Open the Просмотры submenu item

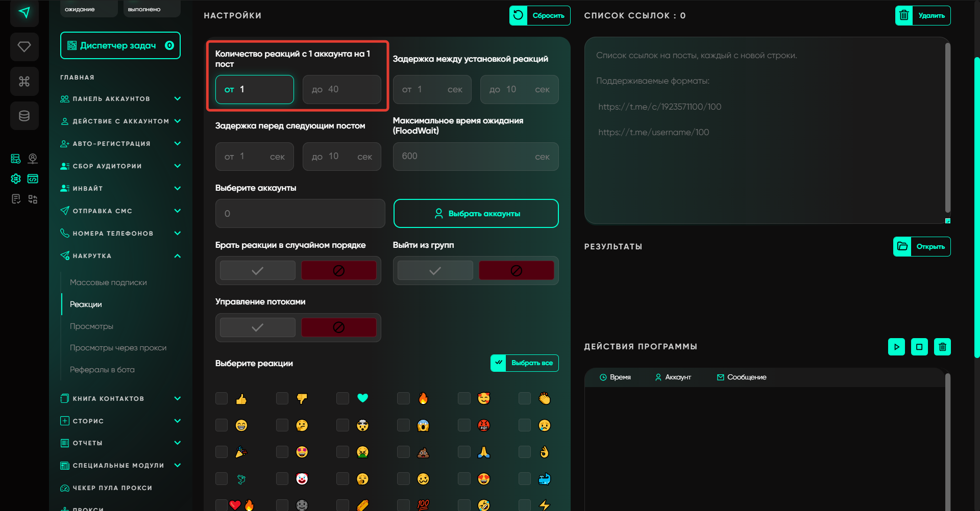click(x=91, y=326)
